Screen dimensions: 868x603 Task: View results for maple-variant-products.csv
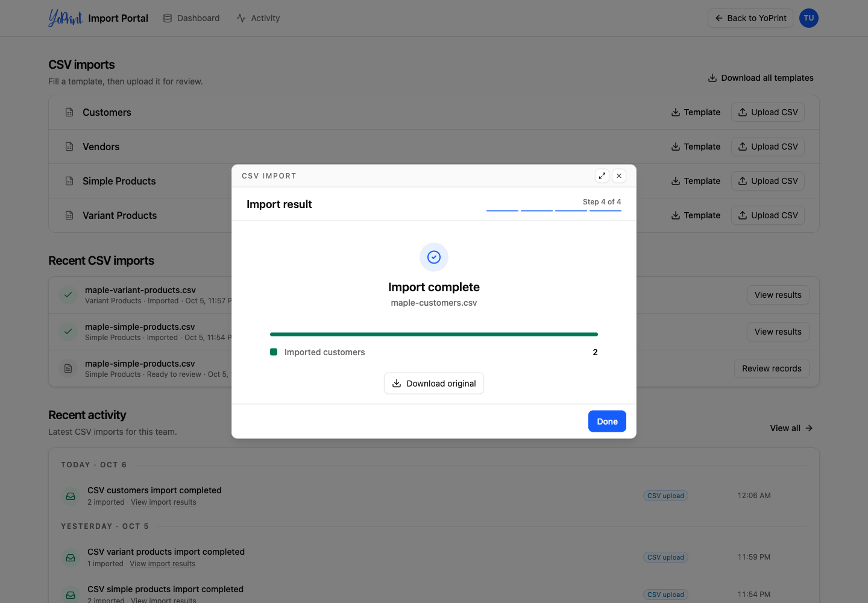point(778,295)
